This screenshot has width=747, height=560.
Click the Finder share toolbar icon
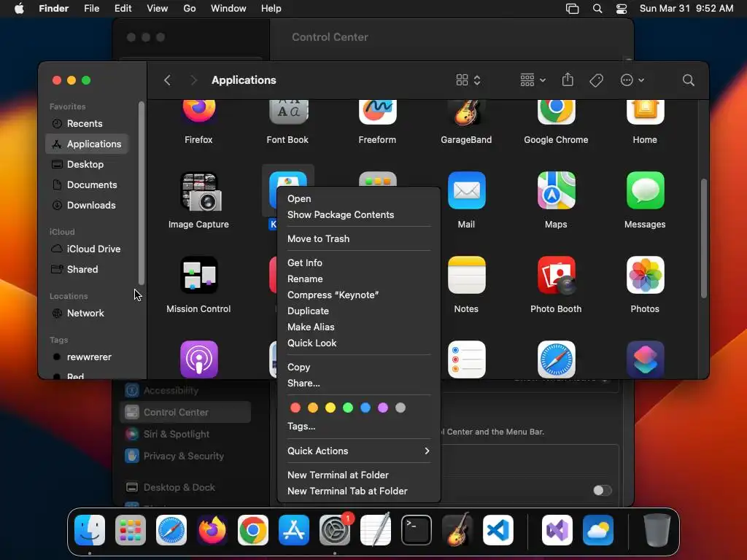[x=568, y=79]
